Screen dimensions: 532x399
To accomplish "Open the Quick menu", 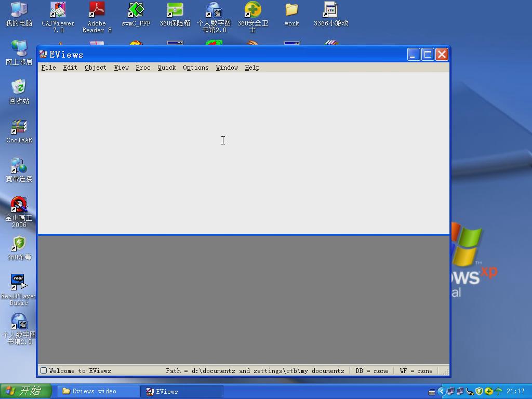I will (x=167, y=68).
